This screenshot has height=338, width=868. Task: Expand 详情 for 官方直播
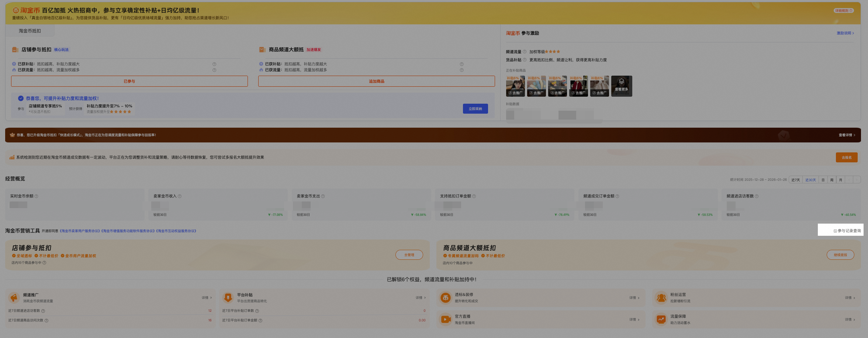coord(634,320)
